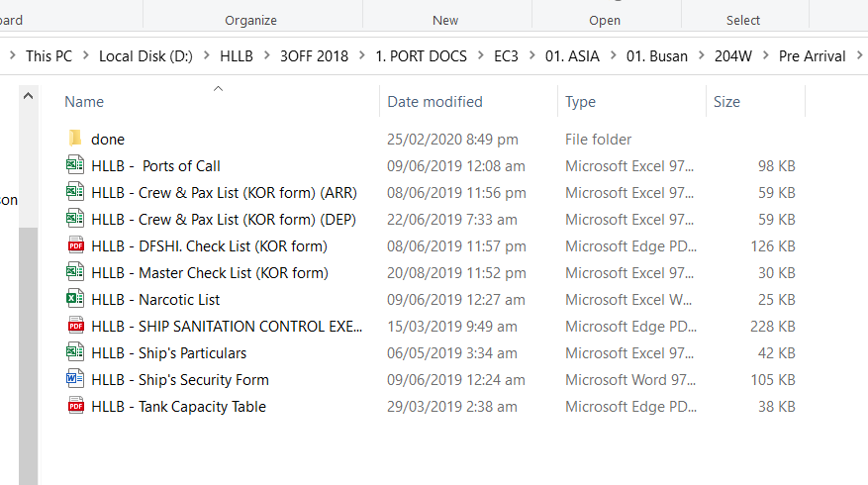Viewport: 868px width, 485px height.
Task: Click PDF icon of DFSHI. Check List file
Action: pos(75,245)
